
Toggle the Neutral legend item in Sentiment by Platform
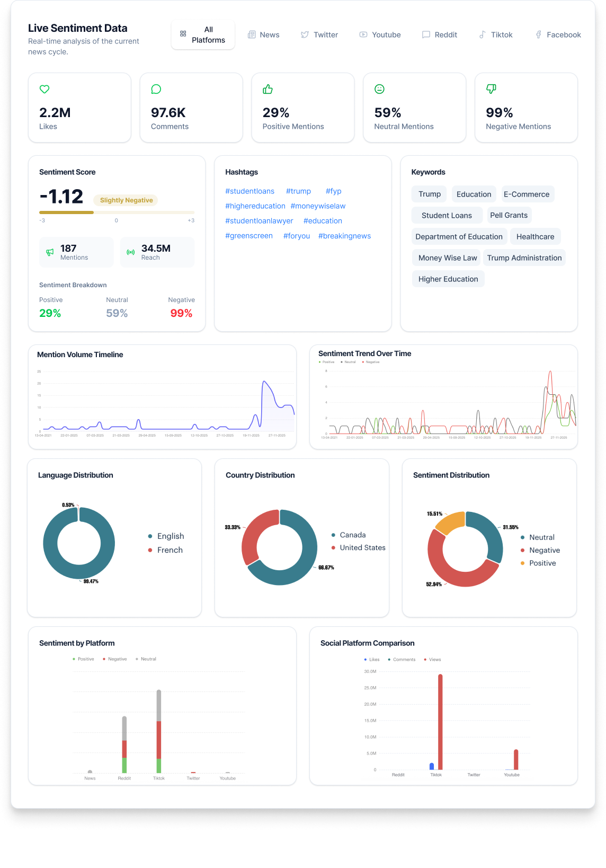(x=148, y=659)
